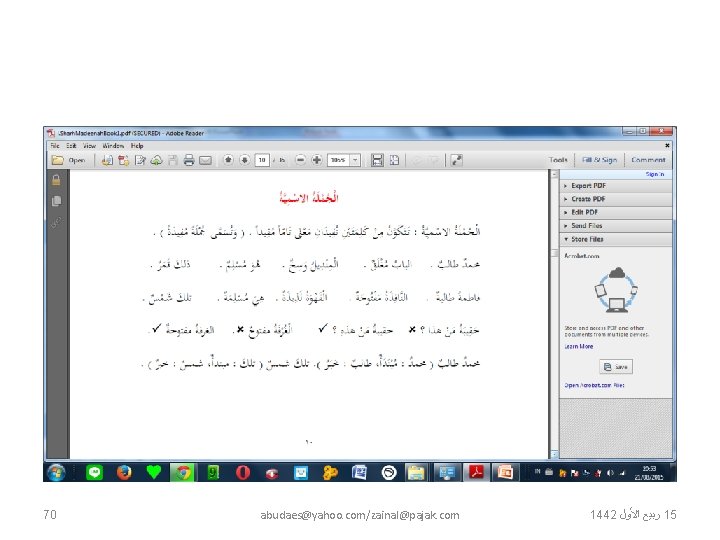Click the Windows Start orb

[x=56, y=472]
